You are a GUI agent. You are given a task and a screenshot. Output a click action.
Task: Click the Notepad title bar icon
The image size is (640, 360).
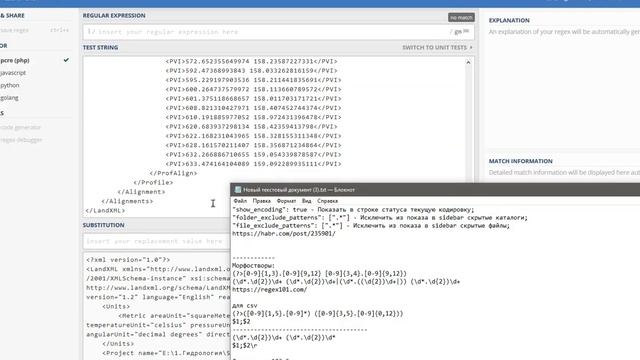[x=238, y=190]
